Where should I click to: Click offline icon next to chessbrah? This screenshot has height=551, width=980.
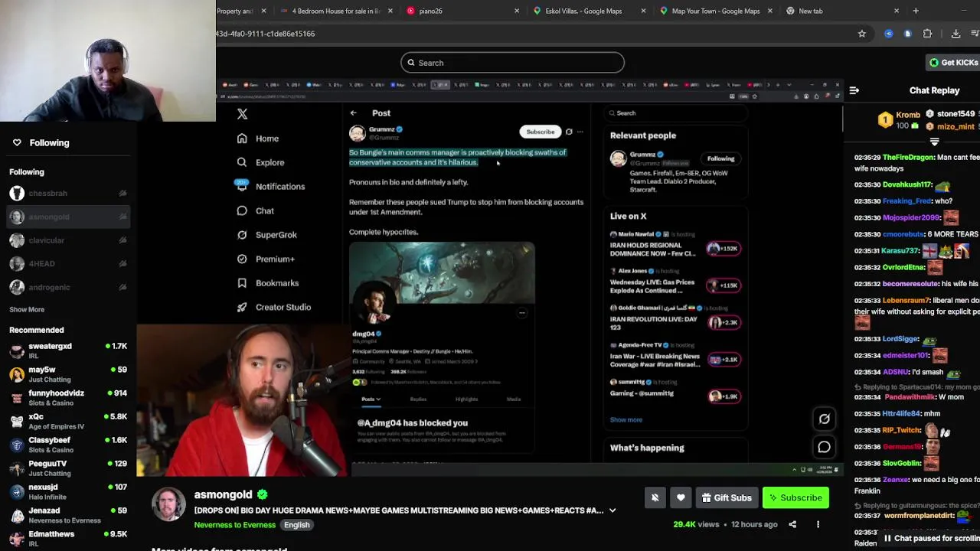click(x=122, y=194)
